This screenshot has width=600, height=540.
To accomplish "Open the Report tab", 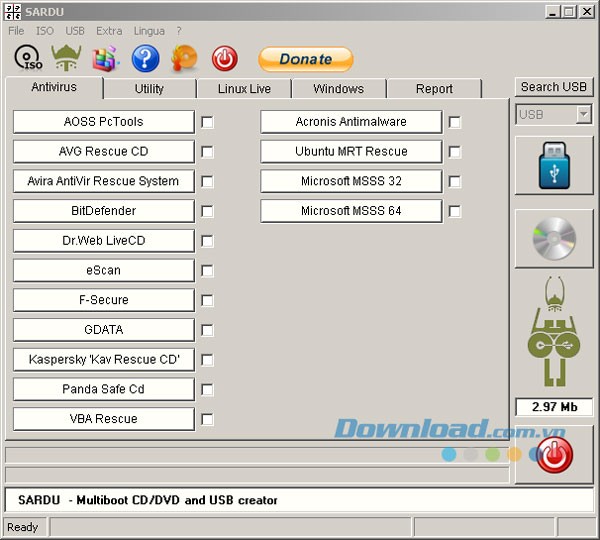I will pyautogui.click(x=434, y=89).
